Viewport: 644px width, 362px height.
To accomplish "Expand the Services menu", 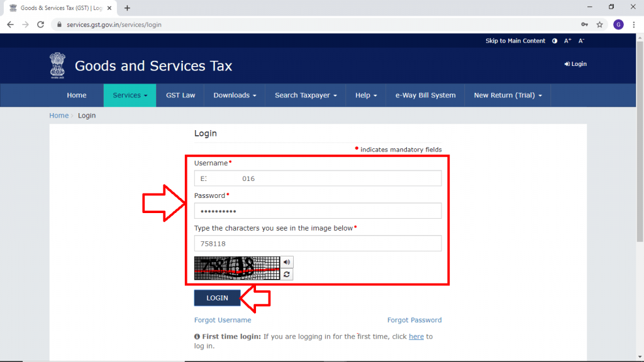I will pyautogui.click(x=130, y=96).
